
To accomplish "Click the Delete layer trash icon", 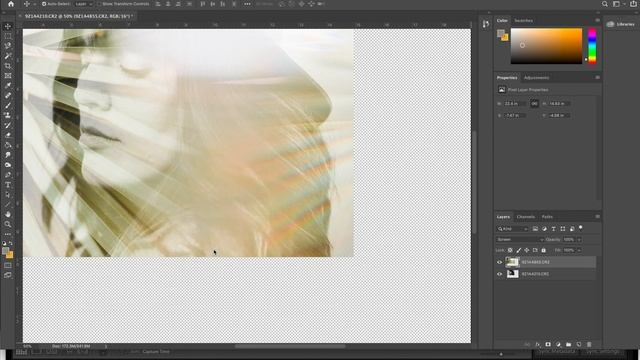I will pos(589,344).
